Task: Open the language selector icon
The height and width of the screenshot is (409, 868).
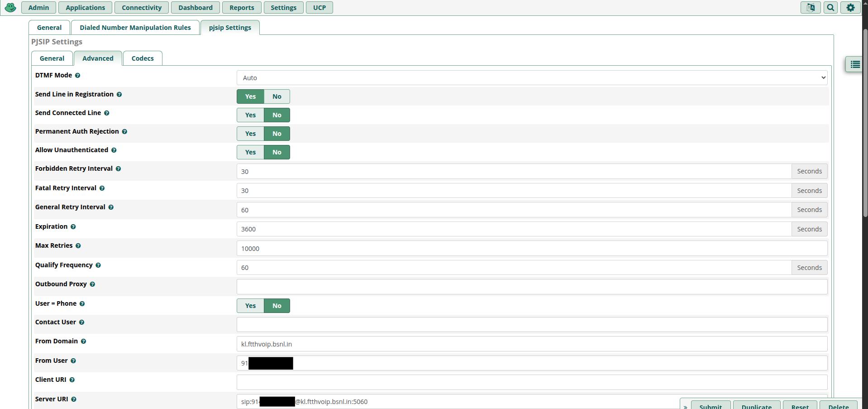Action: coord(810,8)
